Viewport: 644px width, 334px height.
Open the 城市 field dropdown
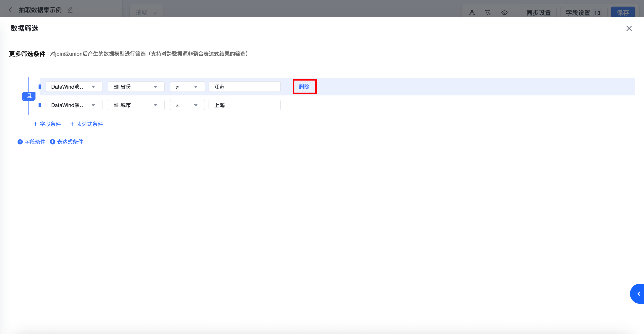click(136, 105)
